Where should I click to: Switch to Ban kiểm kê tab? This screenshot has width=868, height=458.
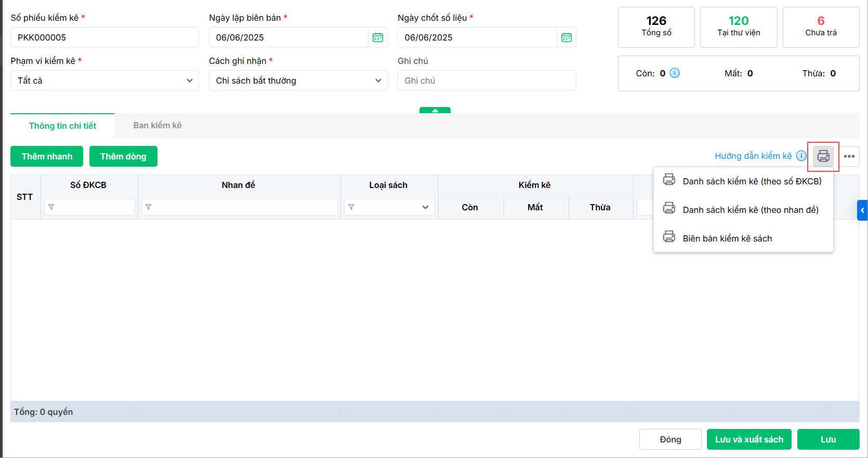coord(157,126)
